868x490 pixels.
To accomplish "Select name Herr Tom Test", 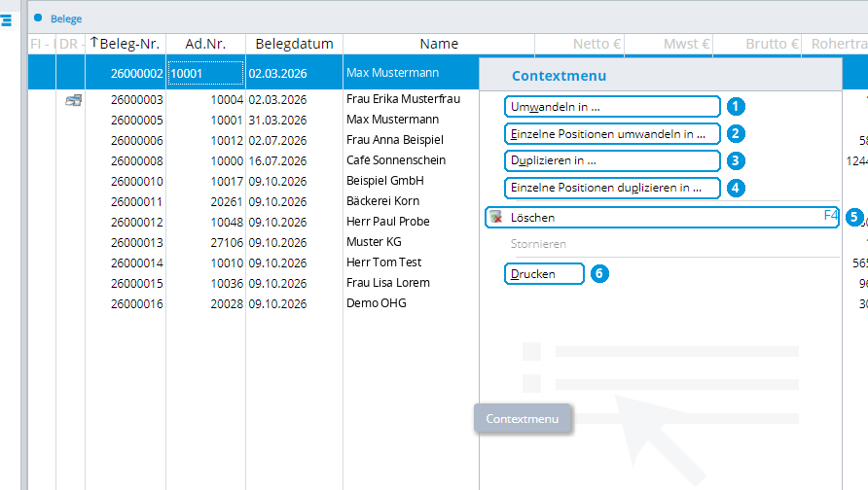I will 383,262.
